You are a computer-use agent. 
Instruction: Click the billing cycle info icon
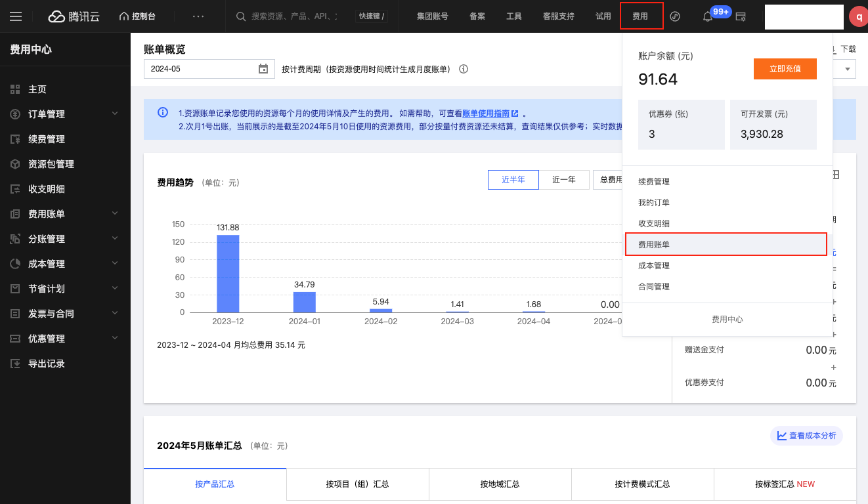point(464,69)
